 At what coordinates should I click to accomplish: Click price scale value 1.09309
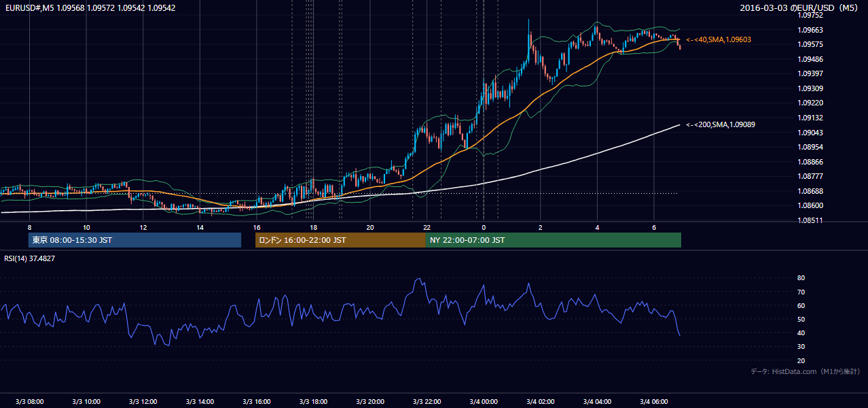[810, 88]
